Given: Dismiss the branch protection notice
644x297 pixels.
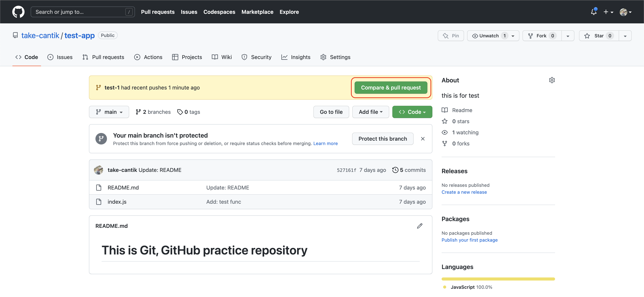Looking at the screenshot, I should (x=422, y=139).
